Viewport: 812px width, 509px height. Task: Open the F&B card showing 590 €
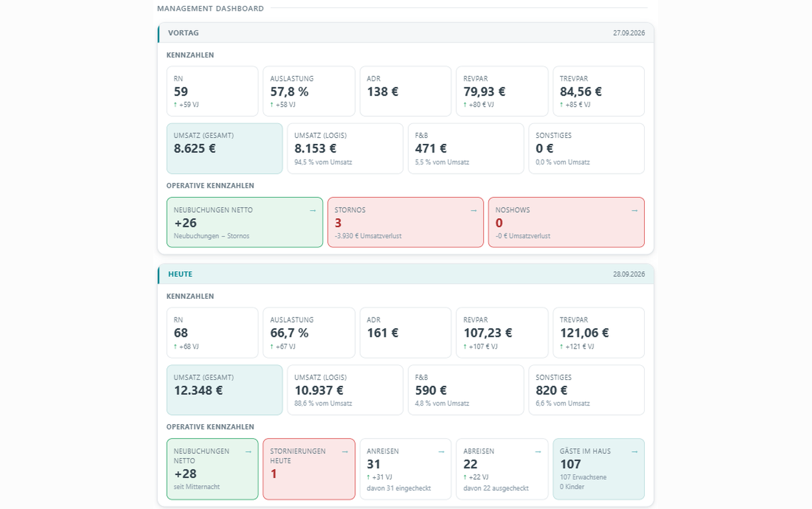[x=466, y=390]
